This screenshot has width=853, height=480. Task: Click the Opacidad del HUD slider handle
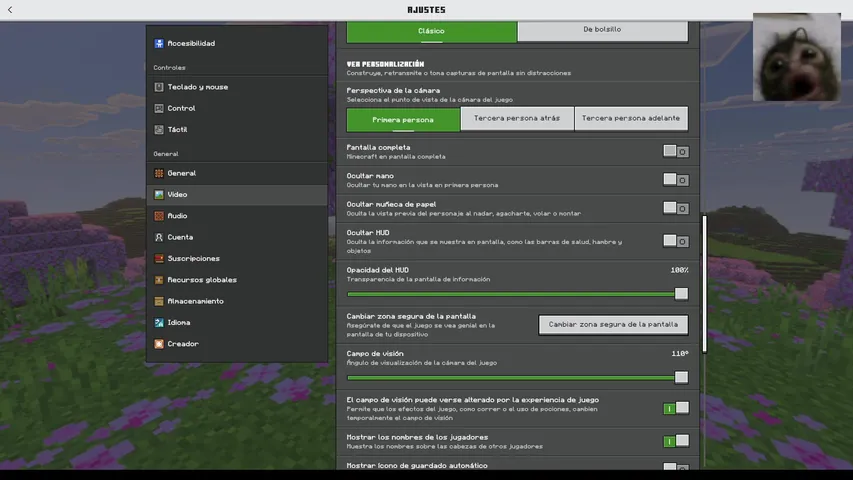point(681,294)
